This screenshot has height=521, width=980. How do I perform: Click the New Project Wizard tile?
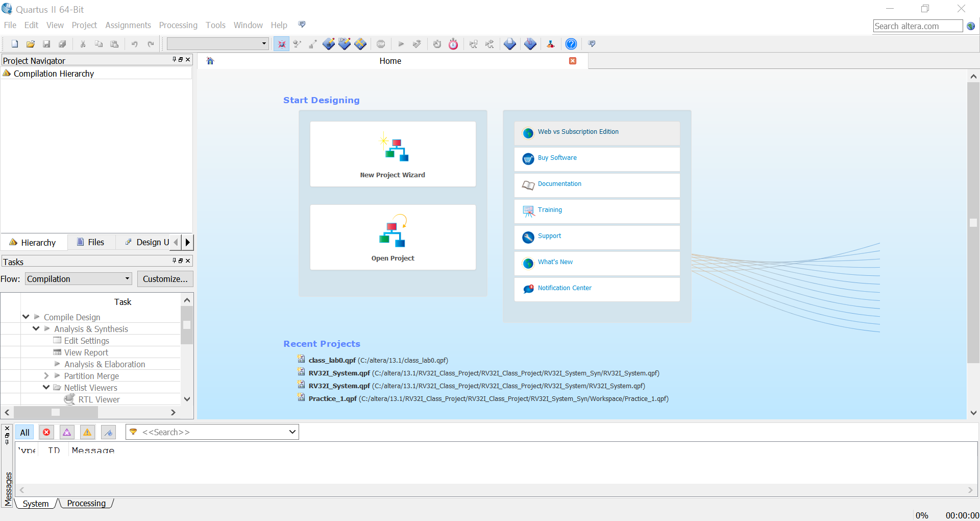click(x=393, y=154)
